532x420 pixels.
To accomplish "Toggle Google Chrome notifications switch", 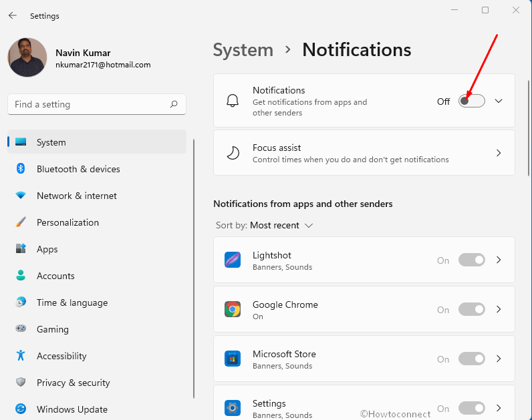I will pyautogui.click(x=472, y=309).
